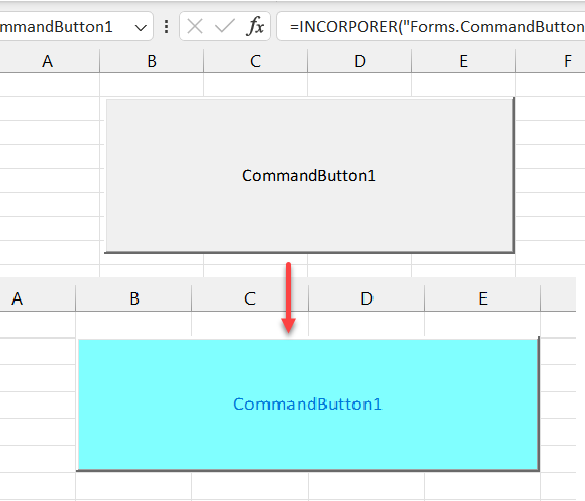The height and width of the screenshot is (501, 585).
Task: Select column A header in lower sheet
Action: 37,298
